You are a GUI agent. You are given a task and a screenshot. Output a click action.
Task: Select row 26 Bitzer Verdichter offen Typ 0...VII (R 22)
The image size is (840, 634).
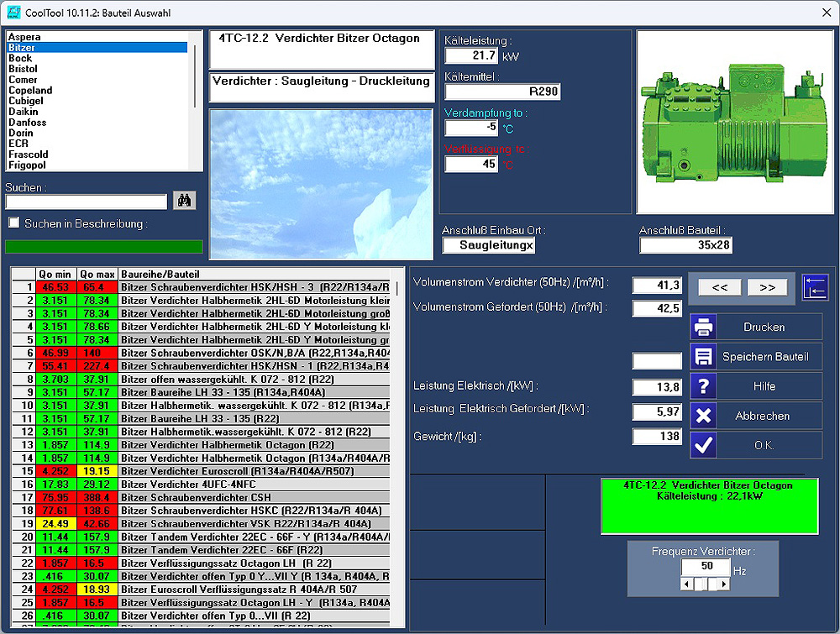pyautogui.click(x=202, y=616)
